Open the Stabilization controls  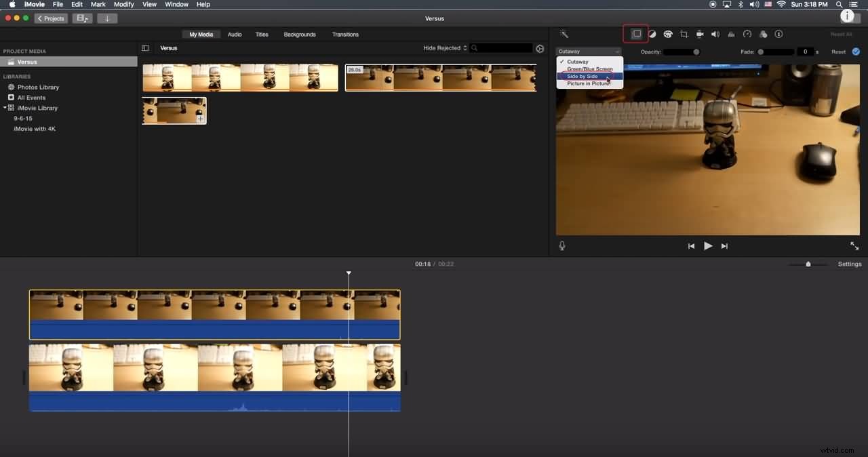(699, 34)
